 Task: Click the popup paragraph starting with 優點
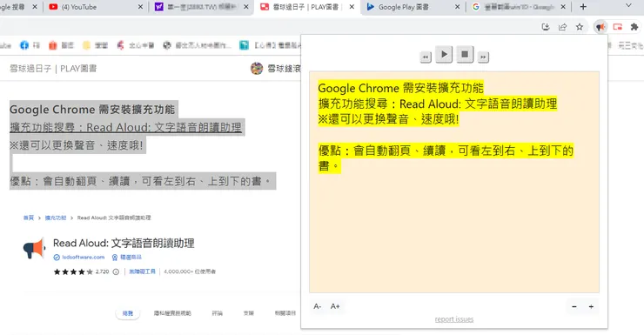click(x=446, y=158)
